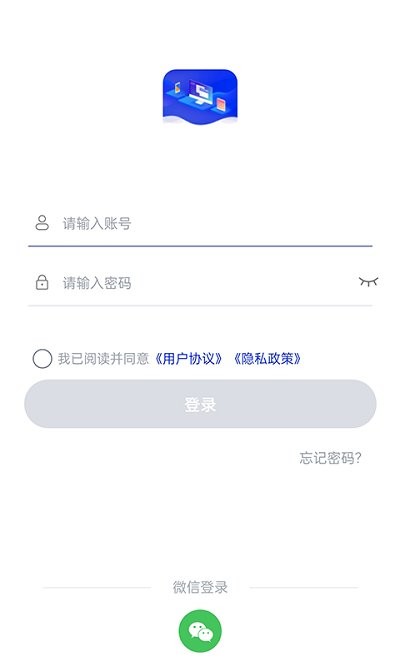Click the blue app logo
The image size is (400, 666).
click(200, 97)
